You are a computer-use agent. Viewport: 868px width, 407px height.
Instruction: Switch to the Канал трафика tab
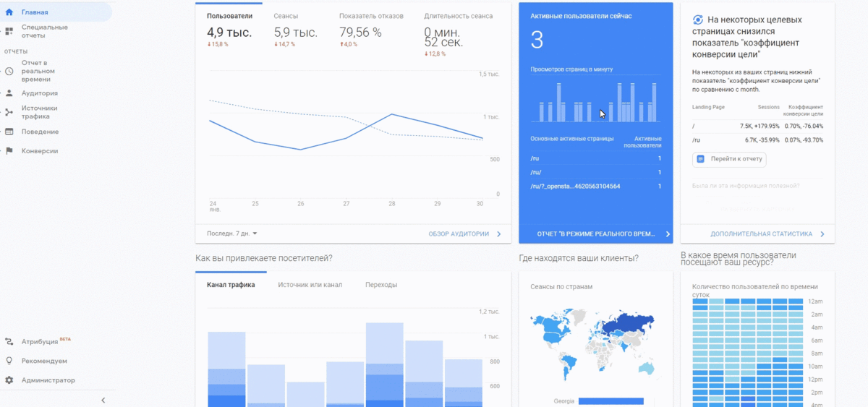coord(231,285)
